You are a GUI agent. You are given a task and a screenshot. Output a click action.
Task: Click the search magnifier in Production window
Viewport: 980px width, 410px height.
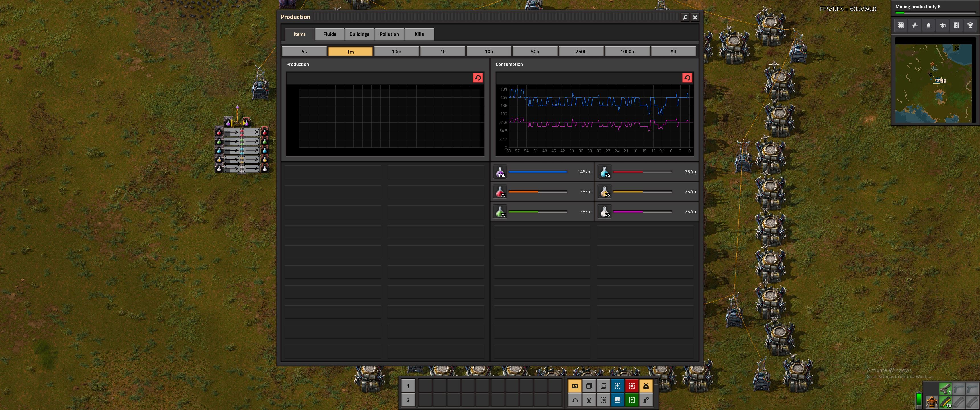click(685, 17)
